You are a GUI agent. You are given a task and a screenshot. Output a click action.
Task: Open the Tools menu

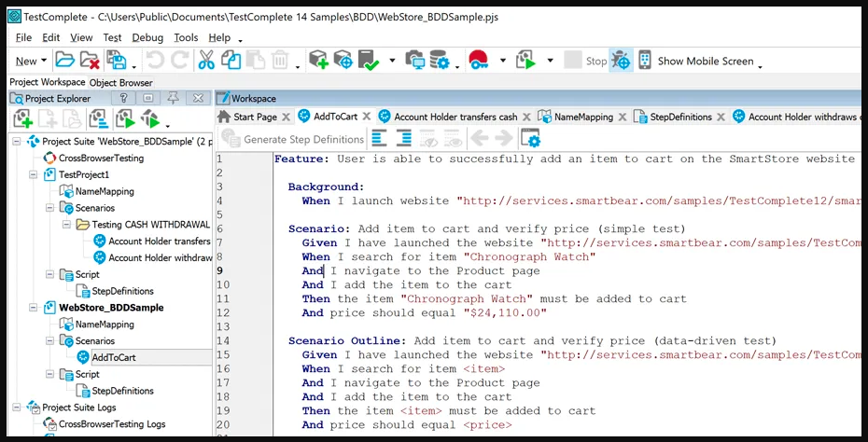[186, 37]
